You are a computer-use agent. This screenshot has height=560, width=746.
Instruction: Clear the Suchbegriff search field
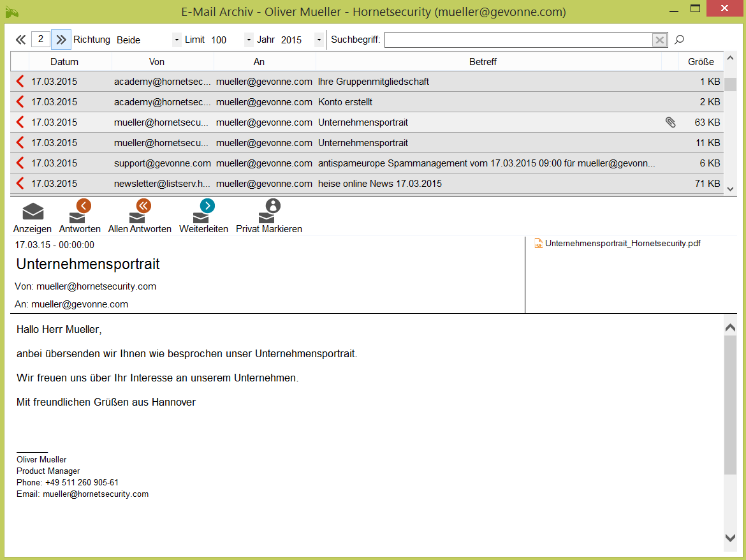pyautogui.click(x=659, y=40)
